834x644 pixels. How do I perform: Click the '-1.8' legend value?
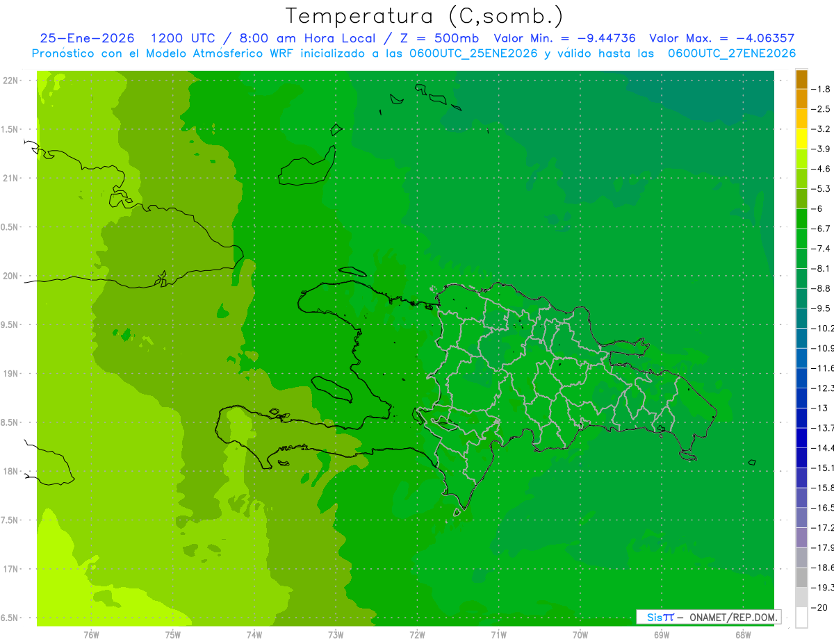click(821, 89)
